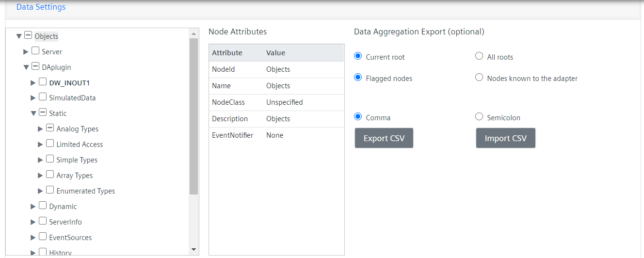Image resolution: width=644 pixels, height=258 pixels.
Task: Click the Export CSV button
Action: pyautogui.click(x=384, y=138)
